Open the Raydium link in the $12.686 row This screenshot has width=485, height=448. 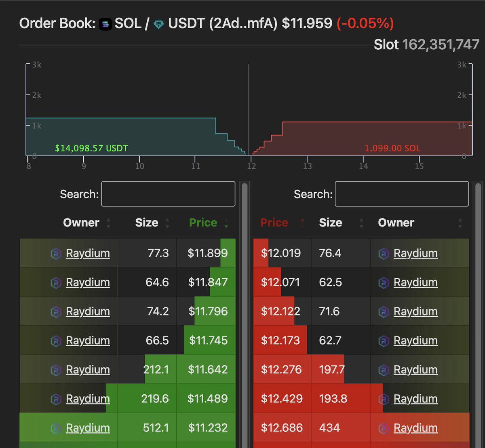pyautogui.click(x=415, y=428)
